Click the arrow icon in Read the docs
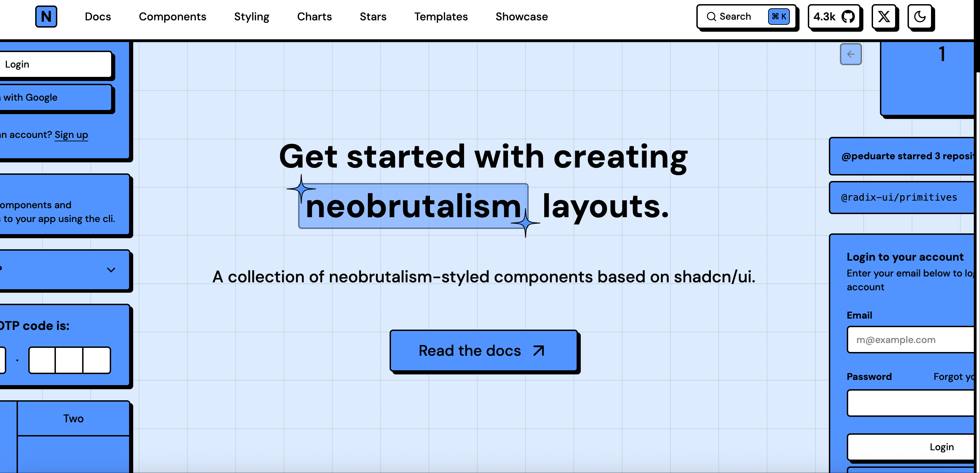Viewport: 980px width, 473px height. (x=539, y=351)
